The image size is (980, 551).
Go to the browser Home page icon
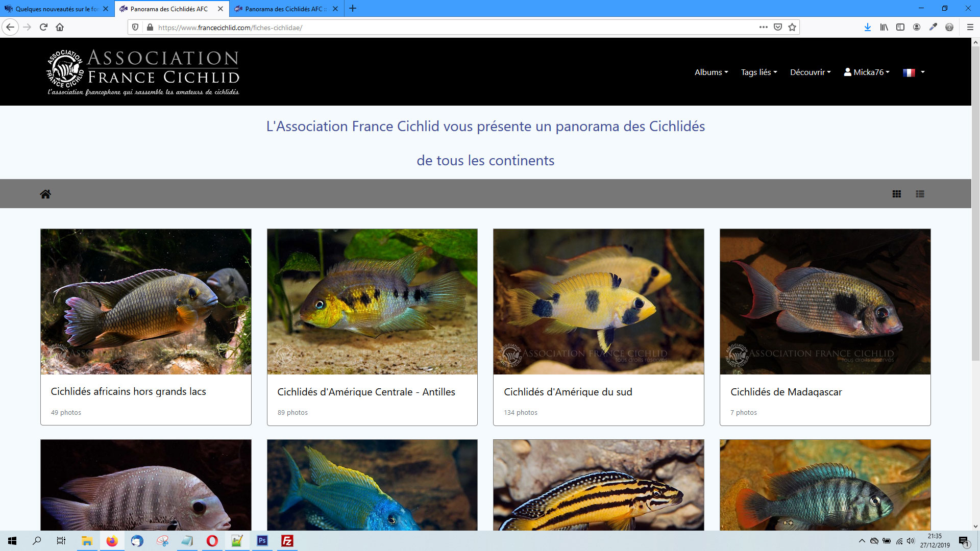pyautogui.click(x=60, y=27)
